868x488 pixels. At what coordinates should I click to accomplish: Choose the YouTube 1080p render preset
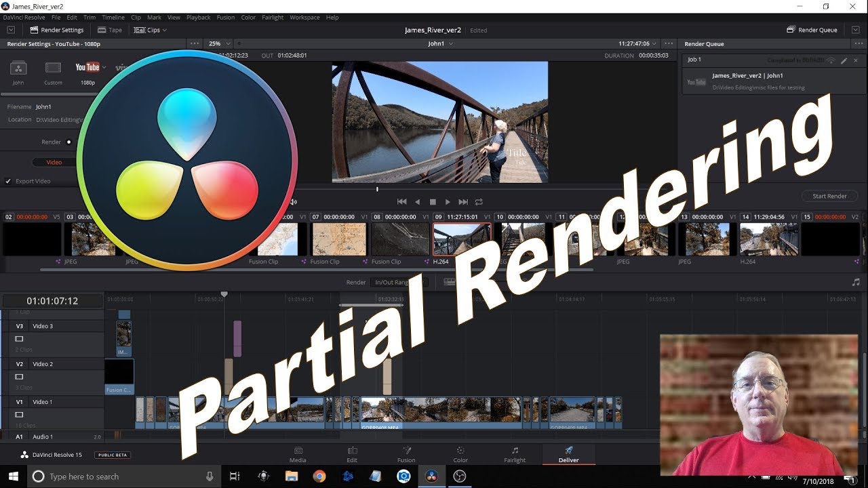tap(87, 67)
